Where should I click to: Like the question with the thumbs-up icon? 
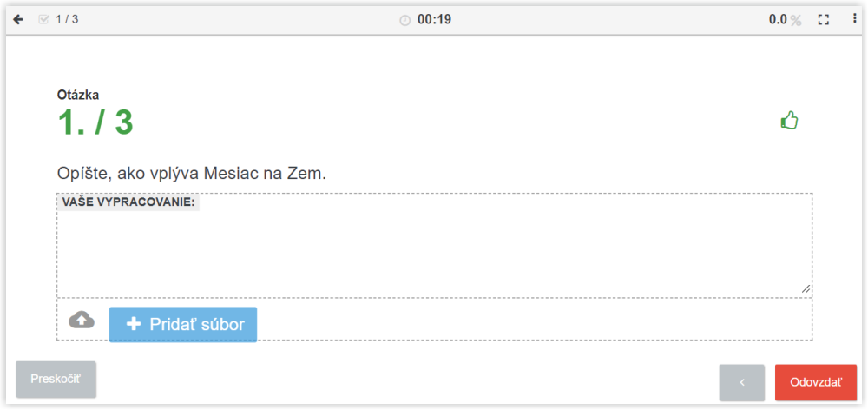(x=789, y=120)
